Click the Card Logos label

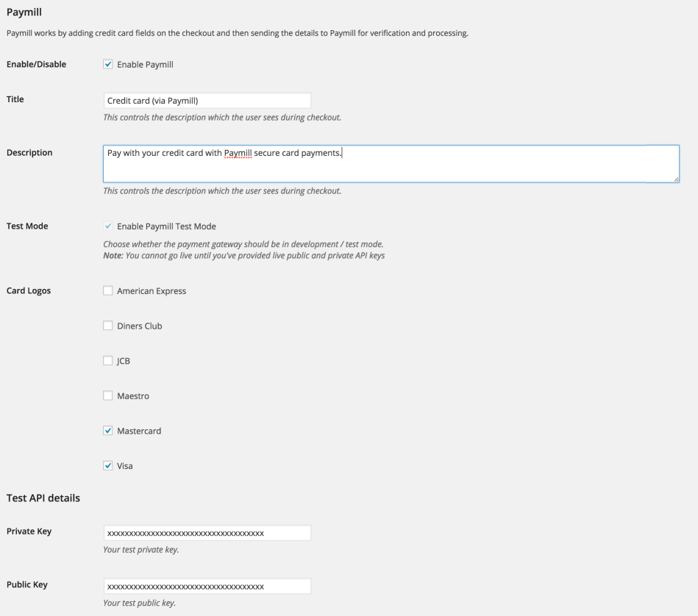(x=29, y=290)
